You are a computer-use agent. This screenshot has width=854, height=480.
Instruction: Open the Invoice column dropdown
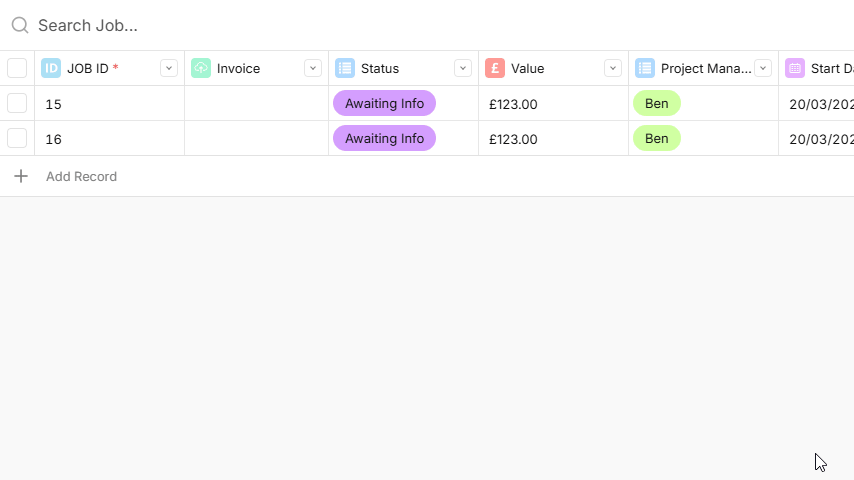click(313, 68)
